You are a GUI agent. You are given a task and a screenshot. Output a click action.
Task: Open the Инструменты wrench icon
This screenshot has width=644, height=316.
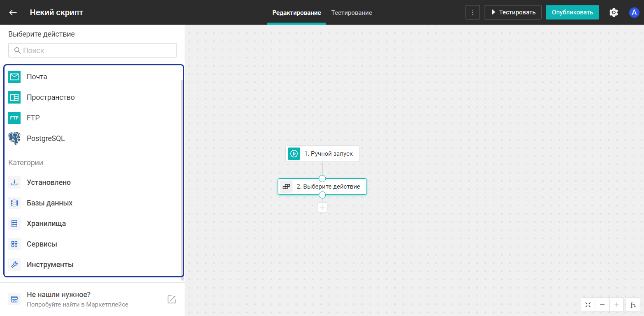coord(14,265)
